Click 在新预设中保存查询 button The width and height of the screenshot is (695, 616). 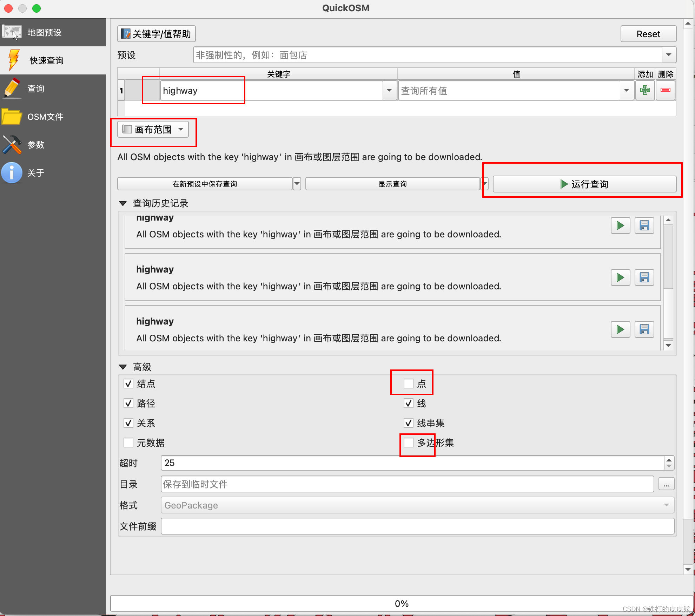(205, 184)
